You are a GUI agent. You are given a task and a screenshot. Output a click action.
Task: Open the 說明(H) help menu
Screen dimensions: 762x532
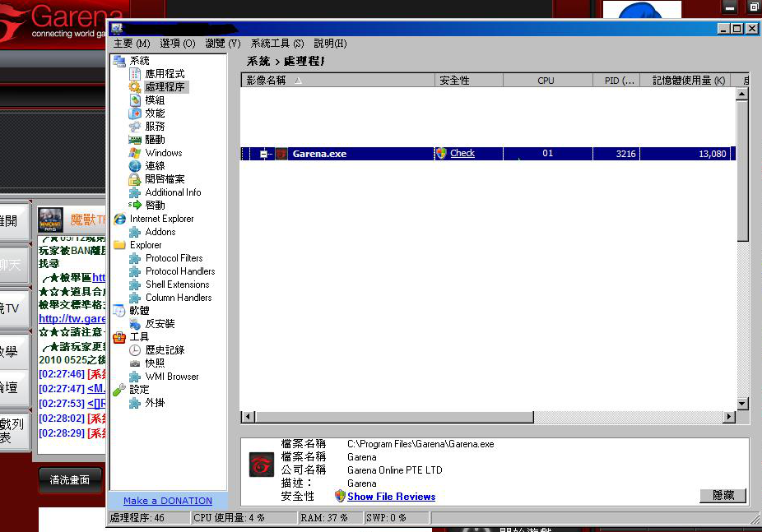(330, 44)
